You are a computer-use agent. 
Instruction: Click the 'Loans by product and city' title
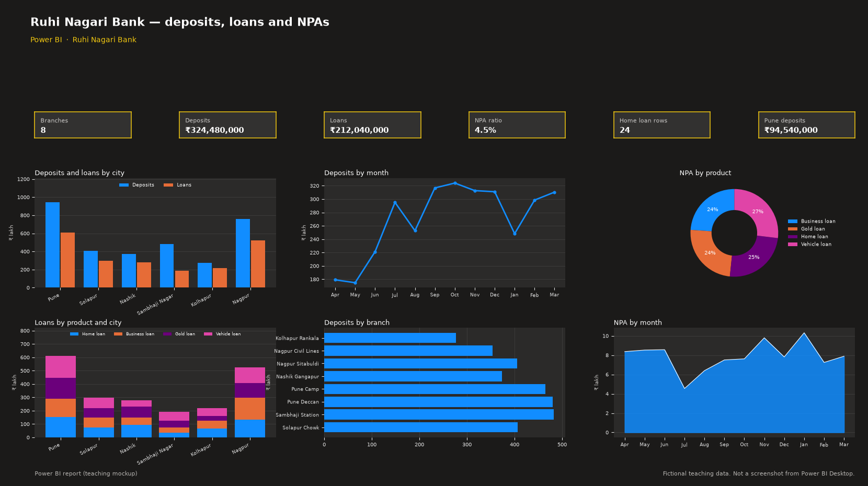78,323
